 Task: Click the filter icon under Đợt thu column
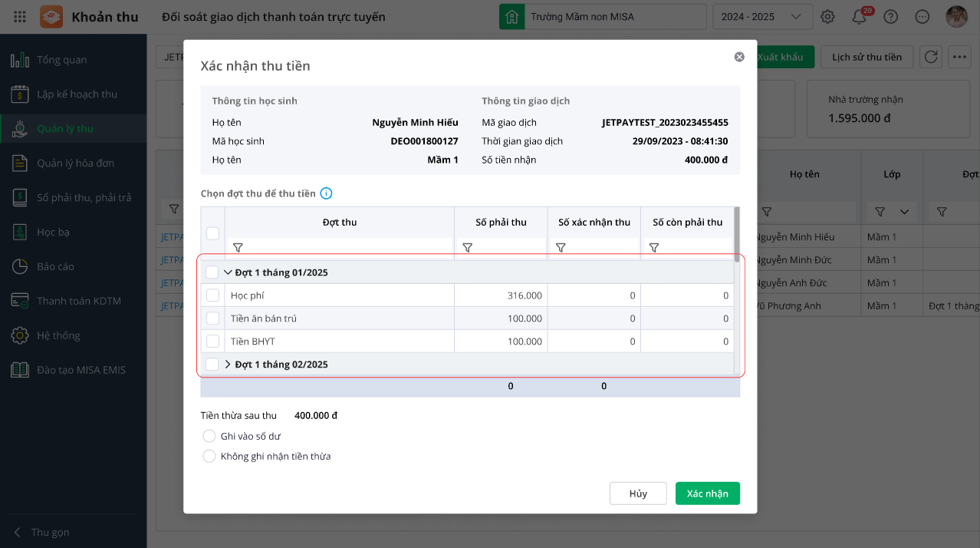click(x=238, y=248)
